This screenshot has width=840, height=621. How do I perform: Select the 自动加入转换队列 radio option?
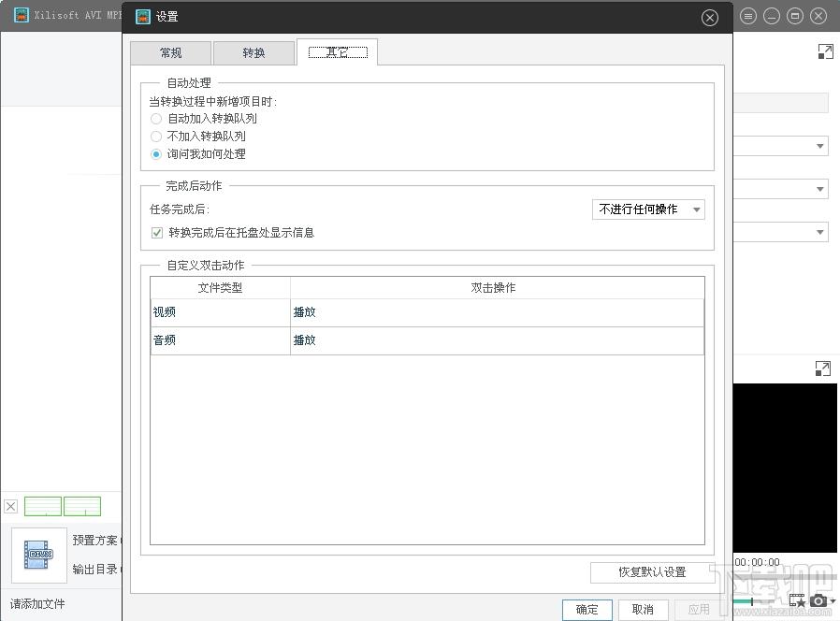[156, 119]
